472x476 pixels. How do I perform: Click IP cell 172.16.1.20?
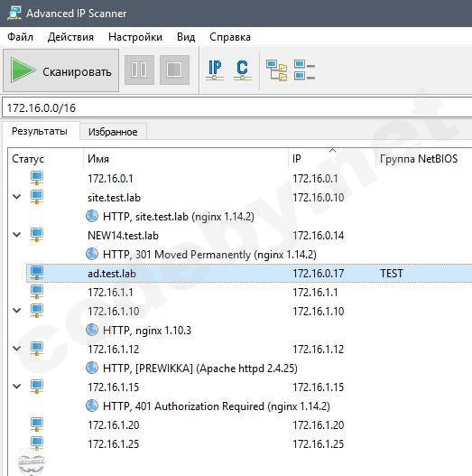click(318, 425)
